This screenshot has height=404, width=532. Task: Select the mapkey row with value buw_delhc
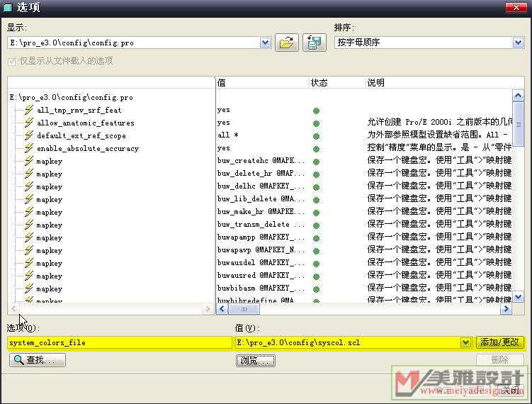50,186
